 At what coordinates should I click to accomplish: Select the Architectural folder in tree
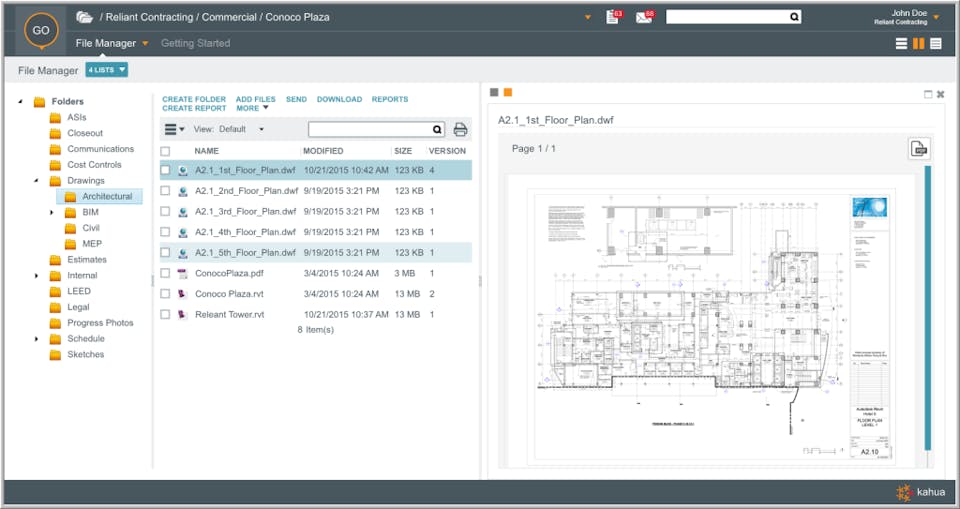point(107,196)
